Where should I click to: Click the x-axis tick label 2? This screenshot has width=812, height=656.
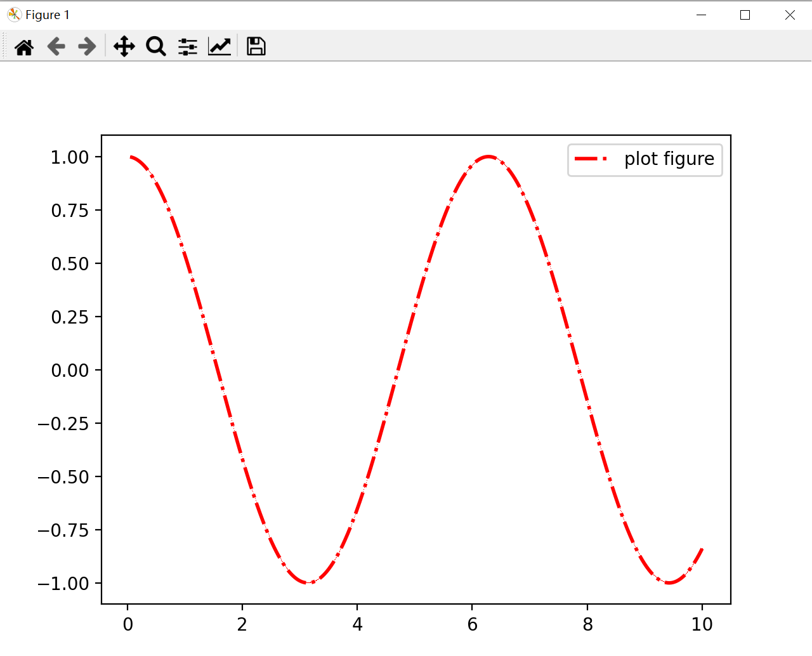242,625
